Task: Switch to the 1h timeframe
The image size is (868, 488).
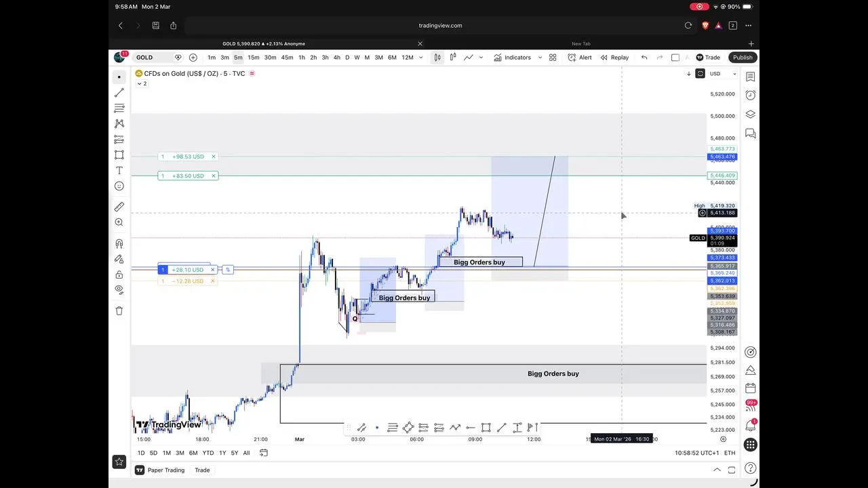Action: pyautogui.click(x=302, y=58)
